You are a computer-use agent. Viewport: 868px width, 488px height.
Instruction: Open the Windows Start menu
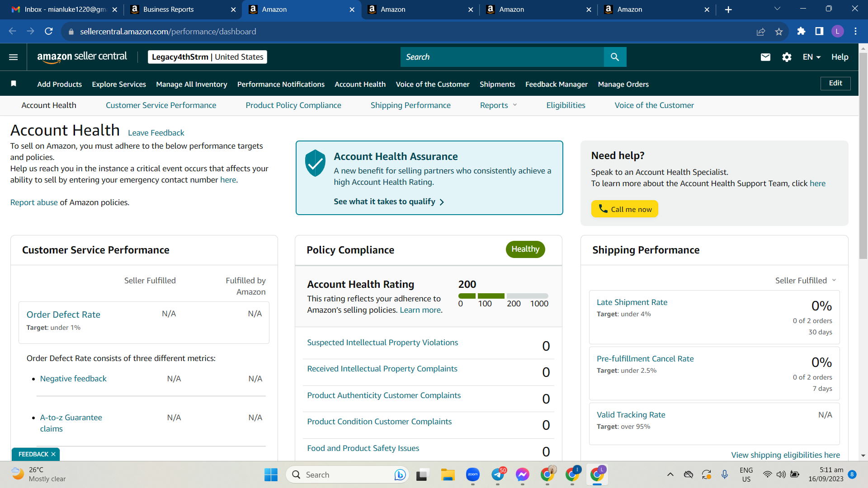(271, 474)
